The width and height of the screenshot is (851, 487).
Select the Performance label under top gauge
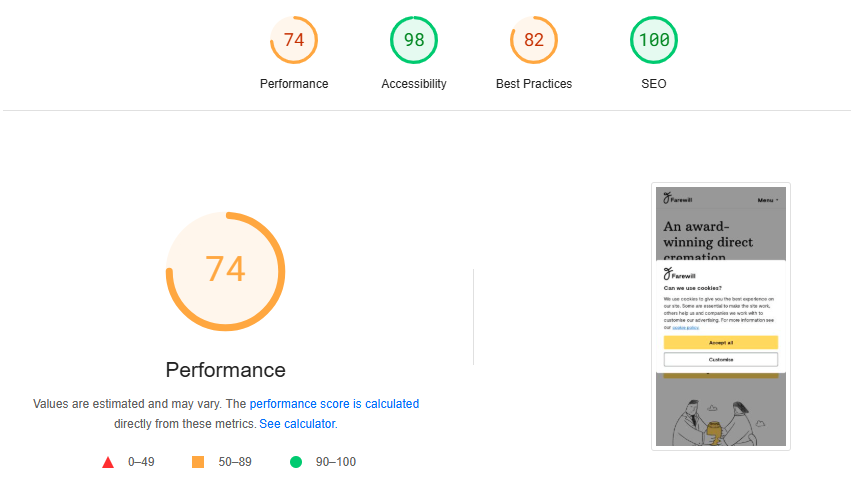tap(294, 84)
